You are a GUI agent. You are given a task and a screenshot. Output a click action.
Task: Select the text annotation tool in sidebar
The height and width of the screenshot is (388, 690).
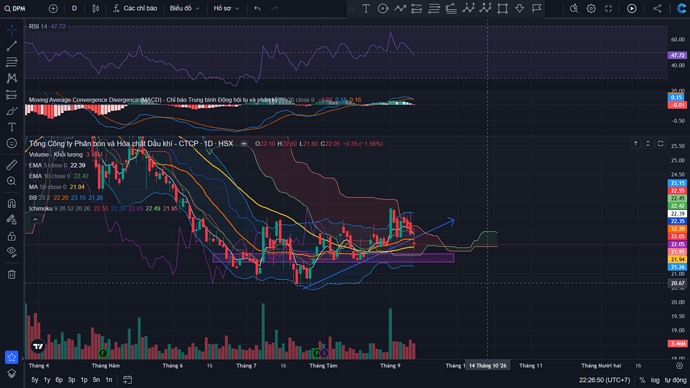coord(12,127)
